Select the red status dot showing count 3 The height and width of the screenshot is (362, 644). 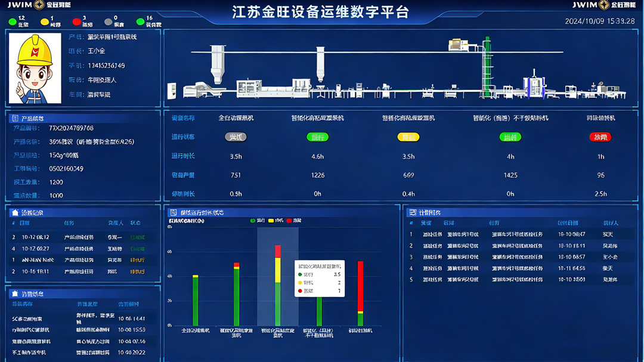[76, 21]
